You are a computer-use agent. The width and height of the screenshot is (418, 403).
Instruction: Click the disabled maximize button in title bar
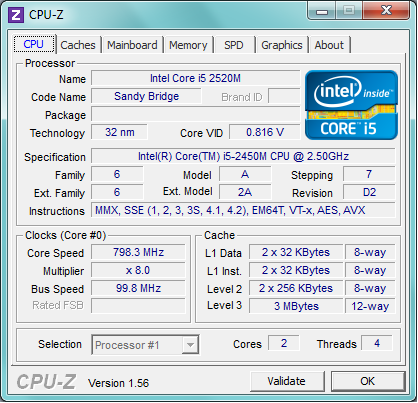[349, 11]
